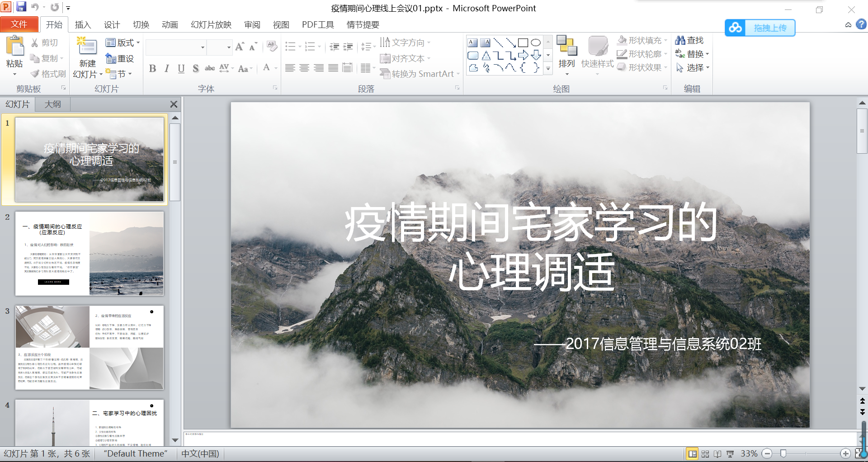Select slide 2 thumbnail
This screenshot has width=868, height=462.
pyautogui.click(x=90, y=254)
